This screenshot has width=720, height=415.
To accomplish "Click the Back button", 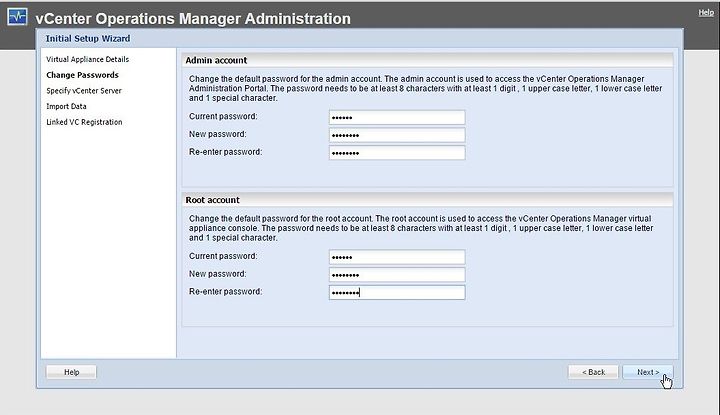I will tap(593, 372).
